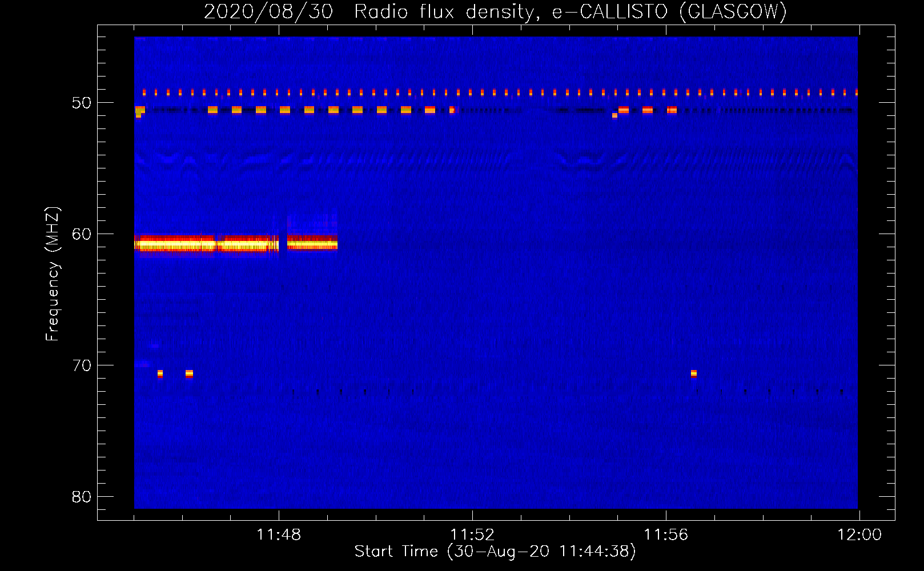Screen dimensions: 924x571
Task: Click the short bright emission band after the gap near 61 MHz
Action: click(x=312, y=243)
